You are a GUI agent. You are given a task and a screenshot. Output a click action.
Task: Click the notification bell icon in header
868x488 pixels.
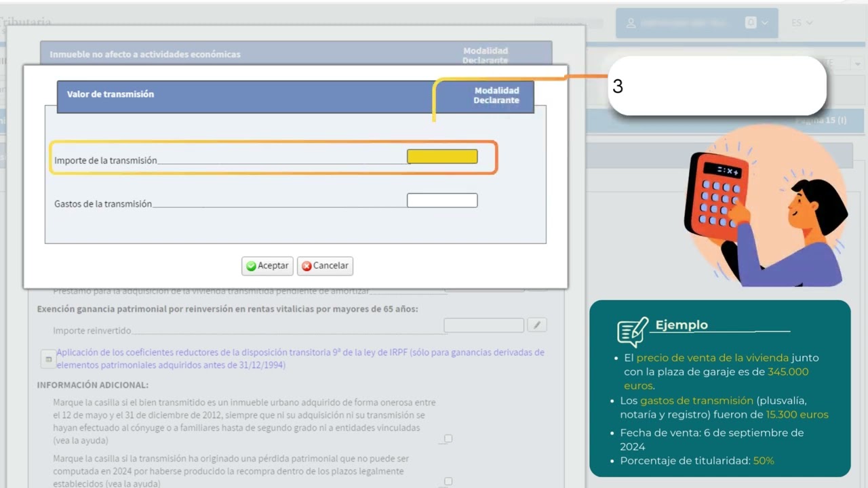click(750, 23)
